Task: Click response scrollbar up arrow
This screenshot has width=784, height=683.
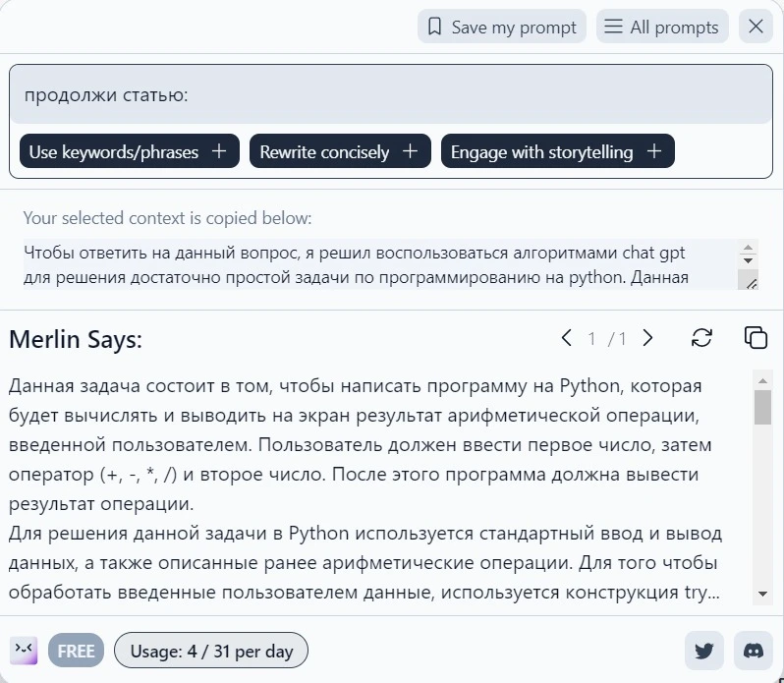Action: click(x=762, y=381)
